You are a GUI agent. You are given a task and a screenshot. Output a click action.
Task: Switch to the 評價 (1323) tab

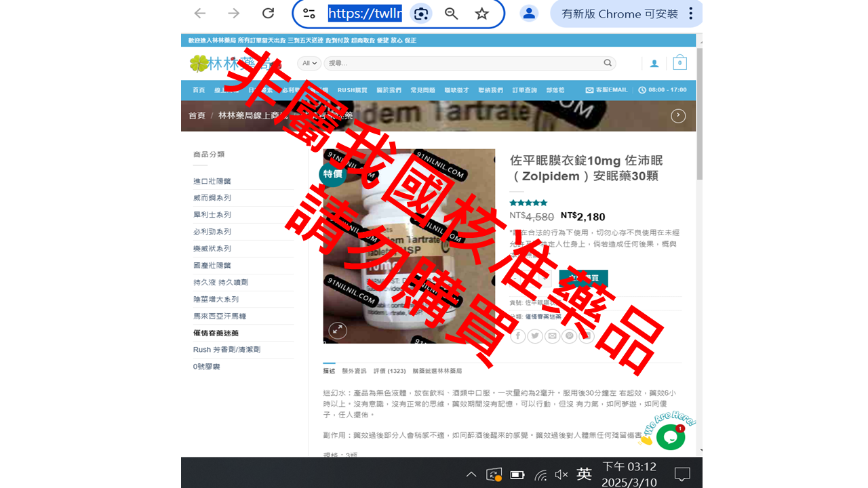[x=389, y=371]
